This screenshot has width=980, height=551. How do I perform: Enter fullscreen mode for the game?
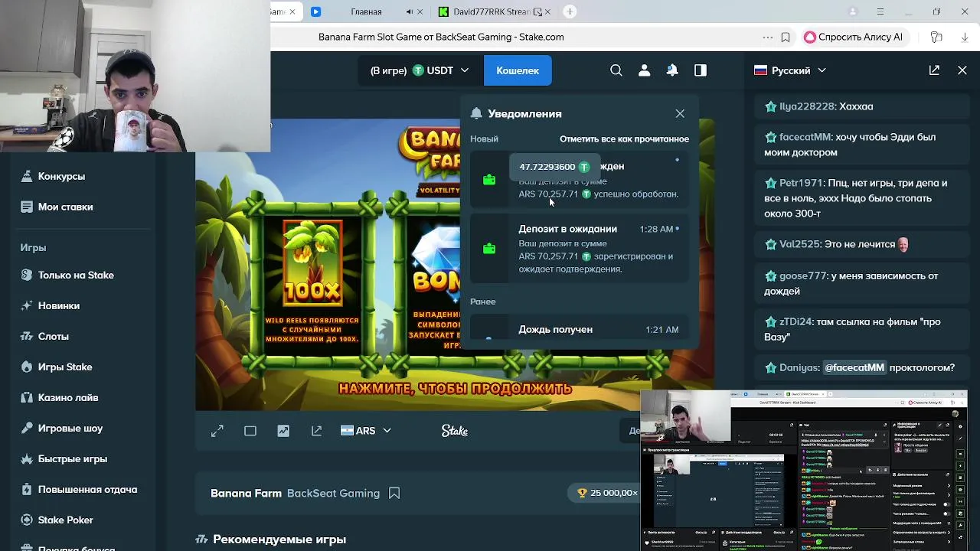pyautogui.click(x=217, y=431)
